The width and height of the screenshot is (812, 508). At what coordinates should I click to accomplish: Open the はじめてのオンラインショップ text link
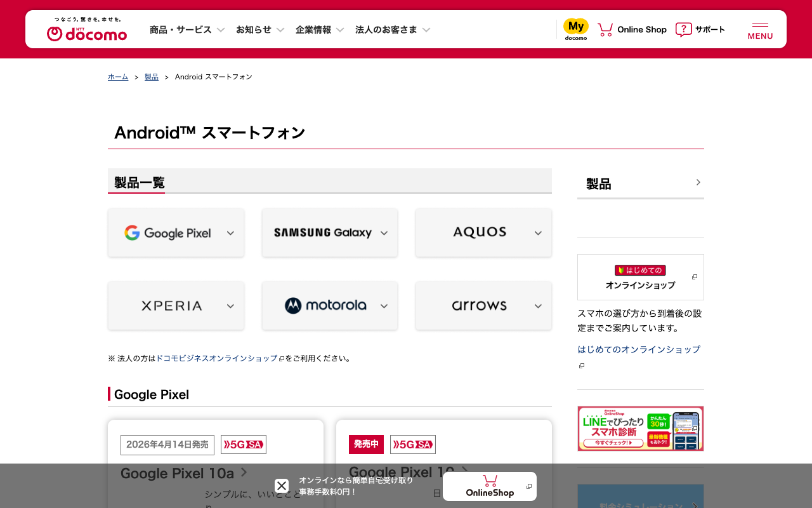tap(639, 349)
